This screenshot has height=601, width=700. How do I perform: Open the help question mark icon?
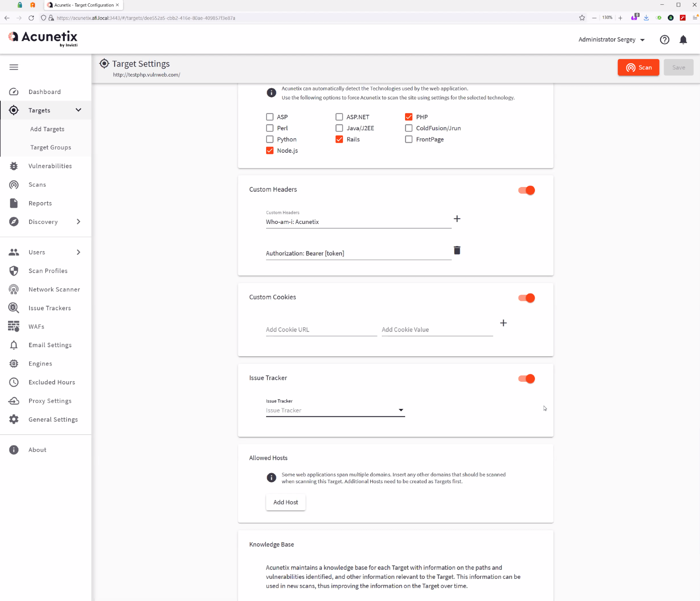[664, 39]
